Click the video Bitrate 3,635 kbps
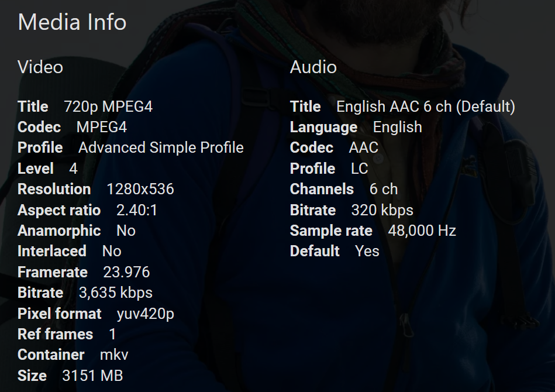 [116, 293]
